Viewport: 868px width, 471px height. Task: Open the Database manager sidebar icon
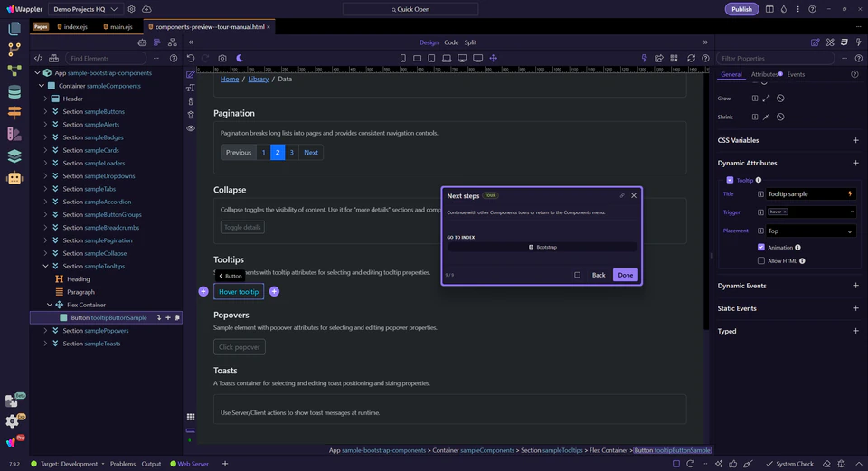(14, 92)
